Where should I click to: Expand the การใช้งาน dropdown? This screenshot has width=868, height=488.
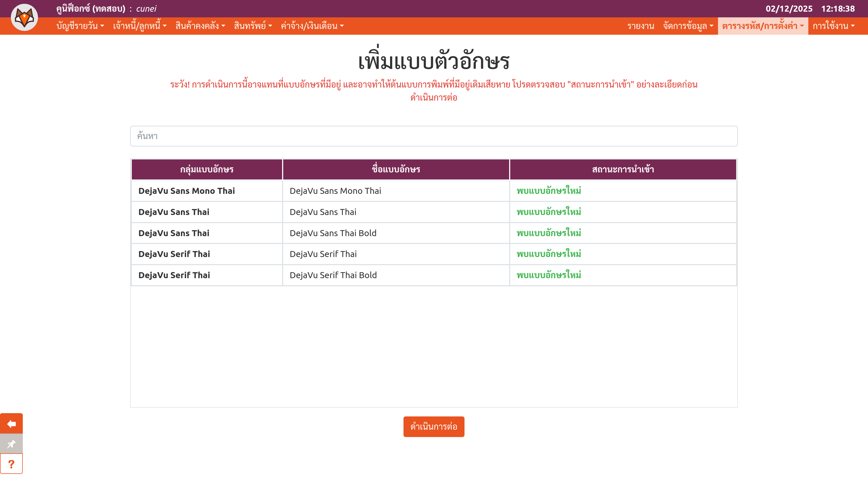click(x=833, y=26)
